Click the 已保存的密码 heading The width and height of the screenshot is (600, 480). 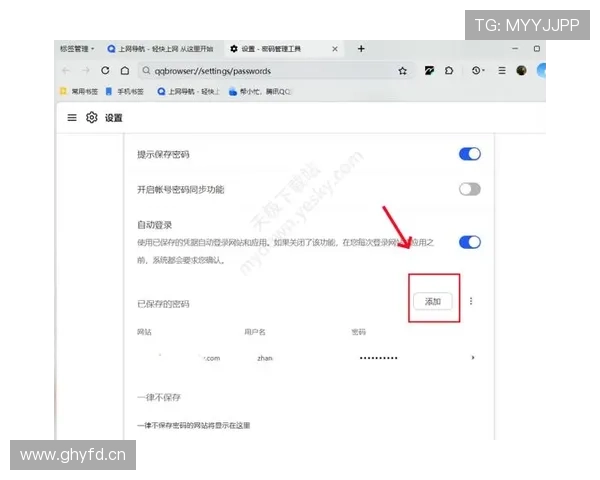pyautogui.click(x=163, y=304)
